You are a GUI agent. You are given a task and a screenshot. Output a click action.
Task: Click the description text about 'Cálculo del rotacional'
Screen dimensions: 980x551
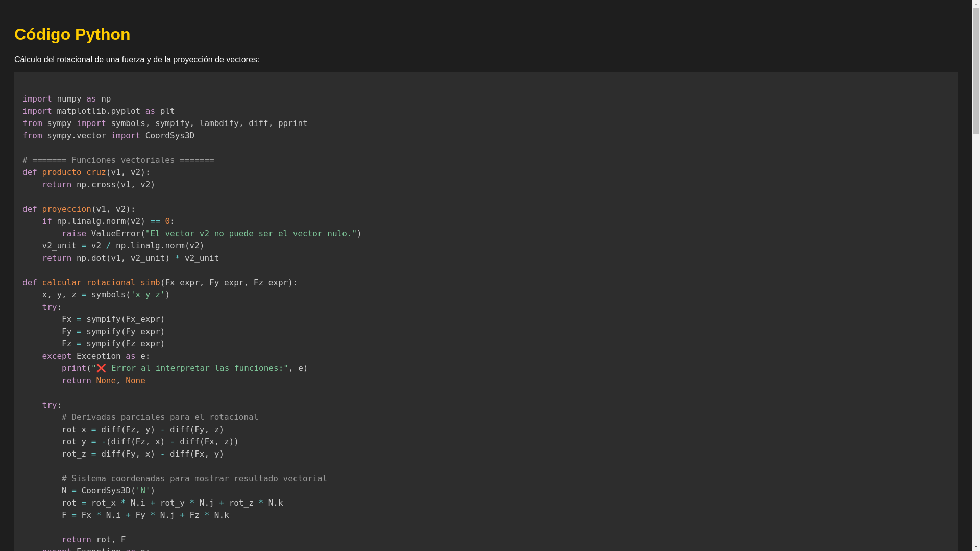tap(137, 59)
